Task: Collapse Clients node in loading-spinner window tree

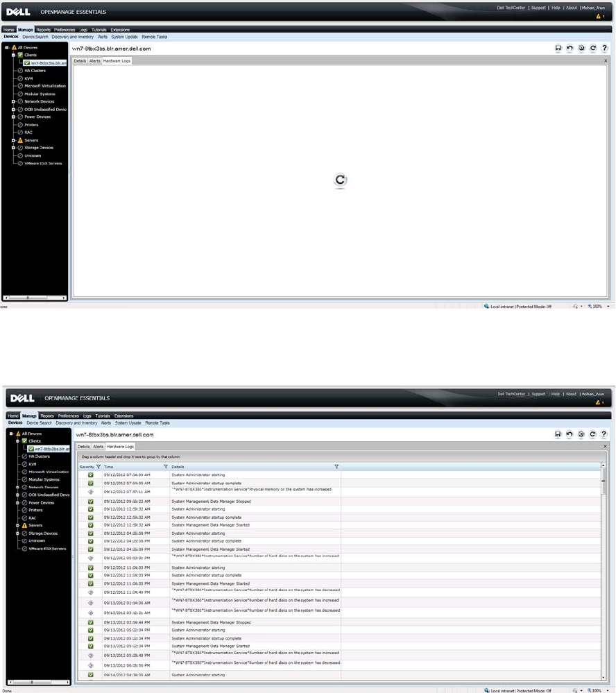Action: click(x=13, y=55)
